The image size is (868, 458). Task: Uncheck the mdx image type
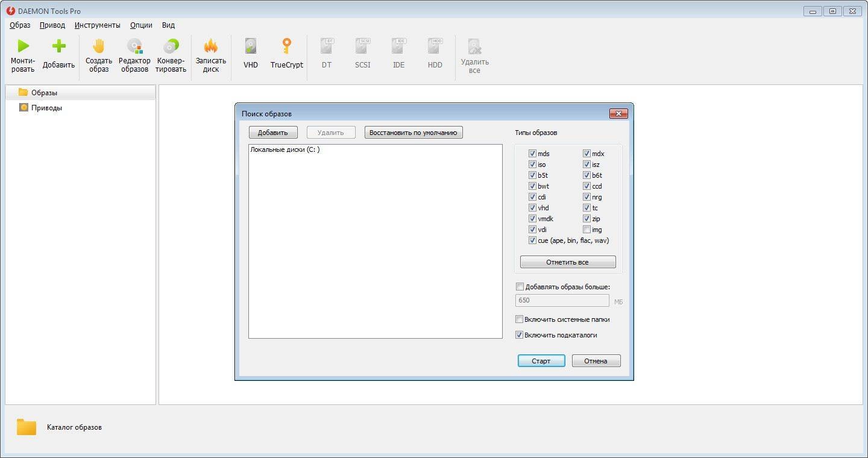click(587, 154)
